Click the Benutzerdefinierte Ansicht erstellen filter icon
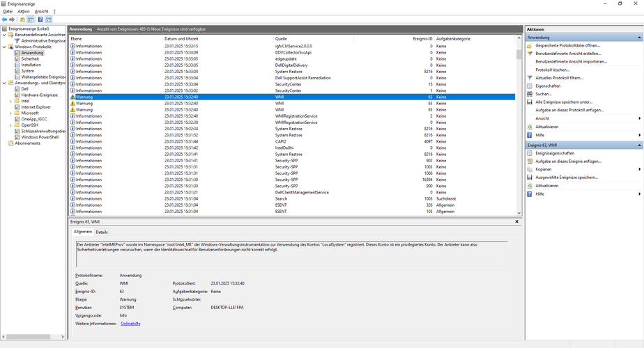Screen dimensions: 644x348 530,54
